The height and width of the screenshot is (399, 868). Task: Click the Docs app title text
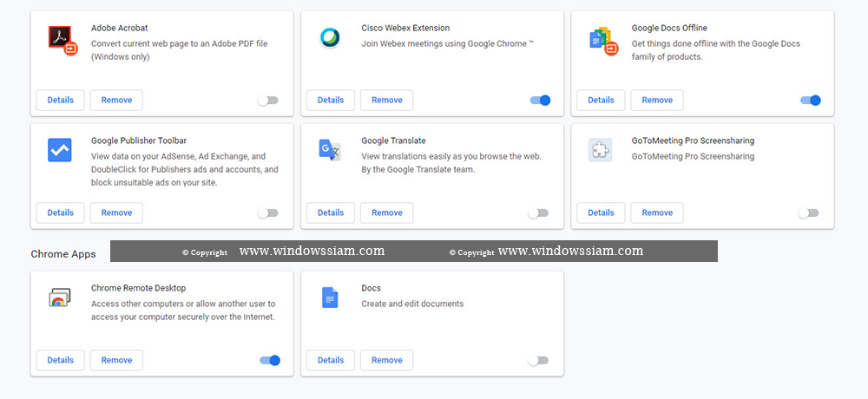coord(371,288)
